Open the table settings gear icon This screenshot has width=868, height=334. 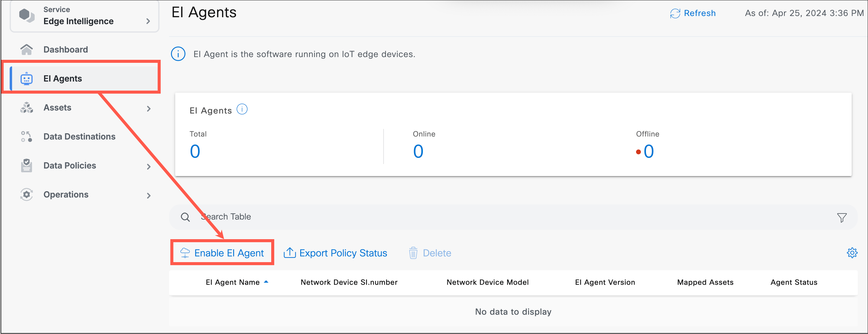click(853, 253)
